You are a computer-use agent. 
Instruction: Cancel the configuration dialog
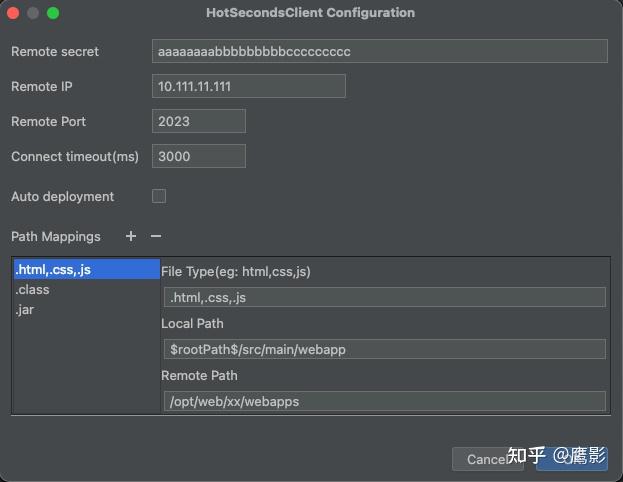tap(487, 459)
